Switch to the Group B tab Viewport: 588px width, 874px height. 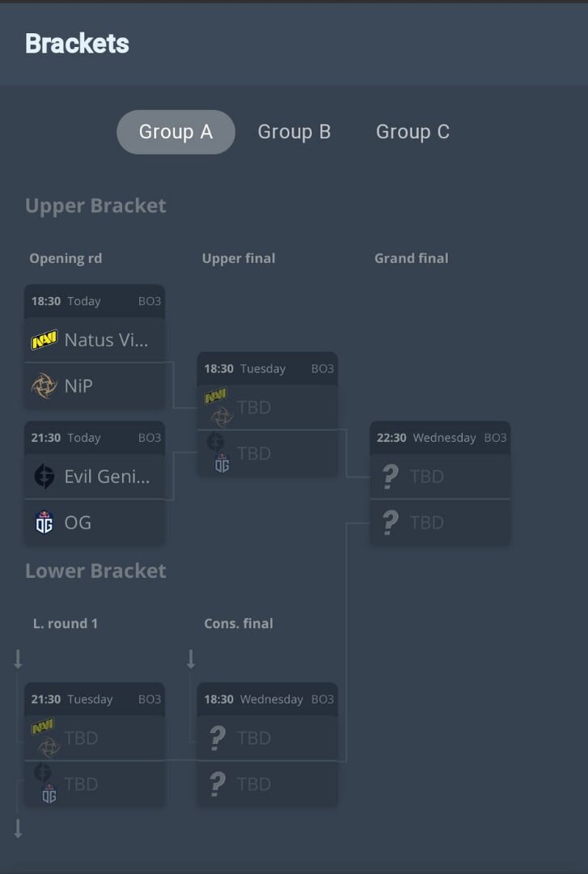click(294, 131)
